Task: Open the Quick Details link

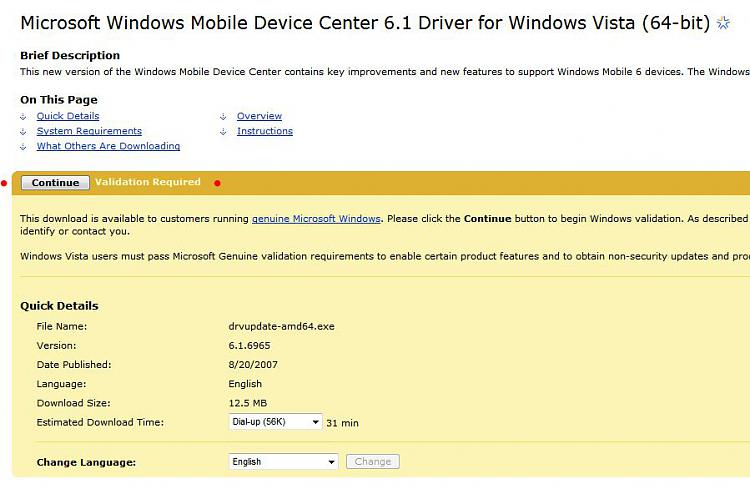Action: pos(68,116)
